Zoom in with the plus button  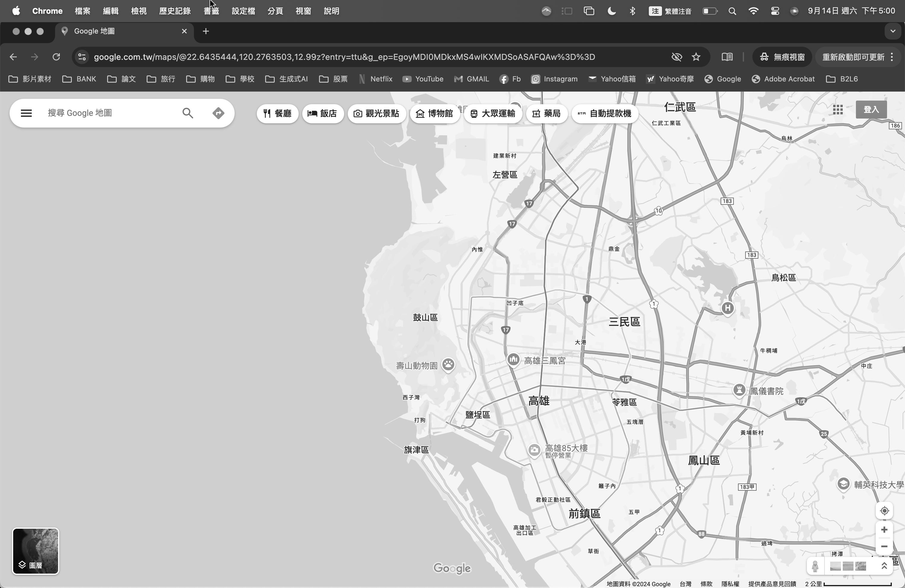[884, 530]
